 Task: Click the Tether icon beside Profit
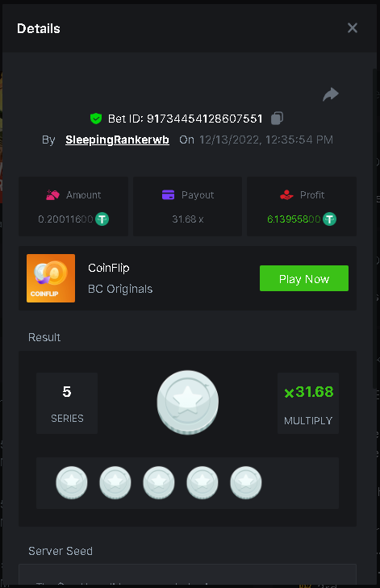coord(330,219)
